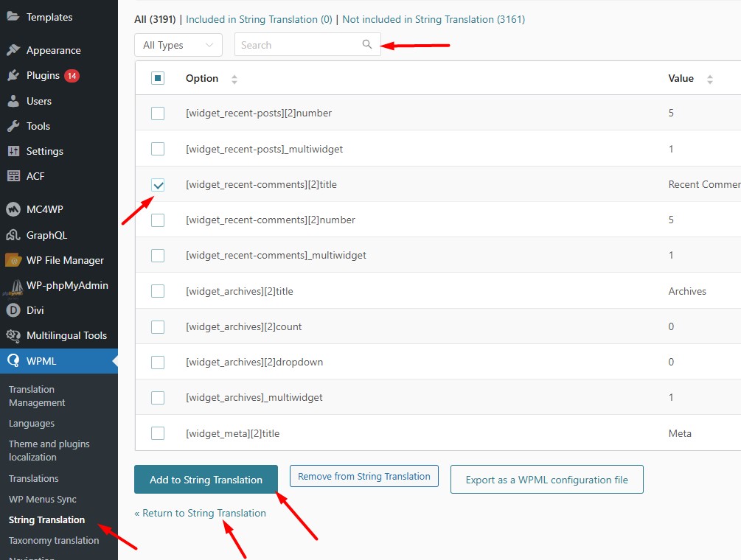Click the Users person icon
The width and height of the screenshot is (741, 560).
(13, 101)
